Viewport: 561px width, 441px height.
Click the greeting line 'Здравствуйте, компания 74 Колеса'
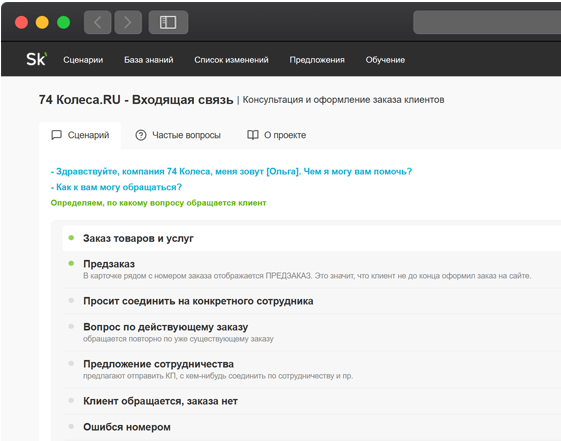point(231,172)
